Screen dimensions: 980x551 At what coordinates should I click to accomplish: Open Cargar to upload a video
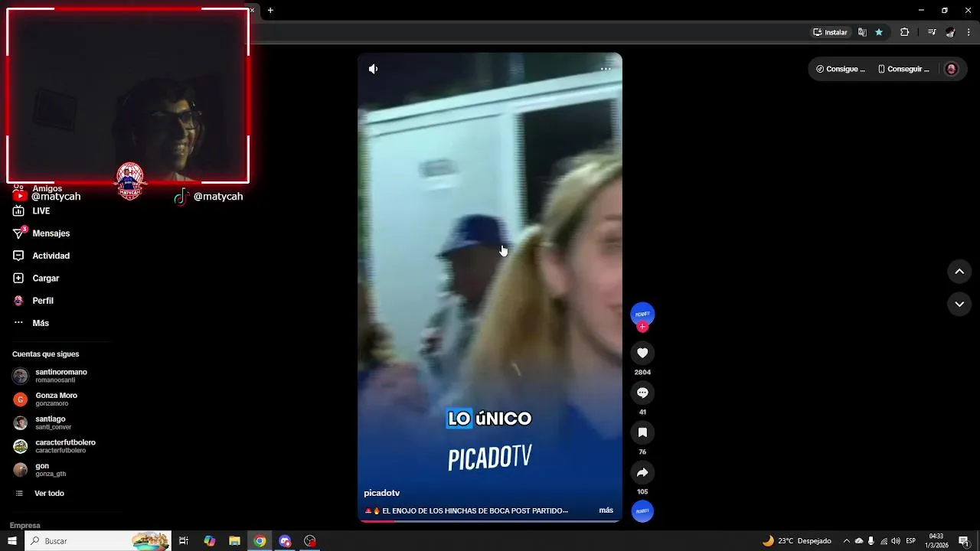tap(45, 279)
